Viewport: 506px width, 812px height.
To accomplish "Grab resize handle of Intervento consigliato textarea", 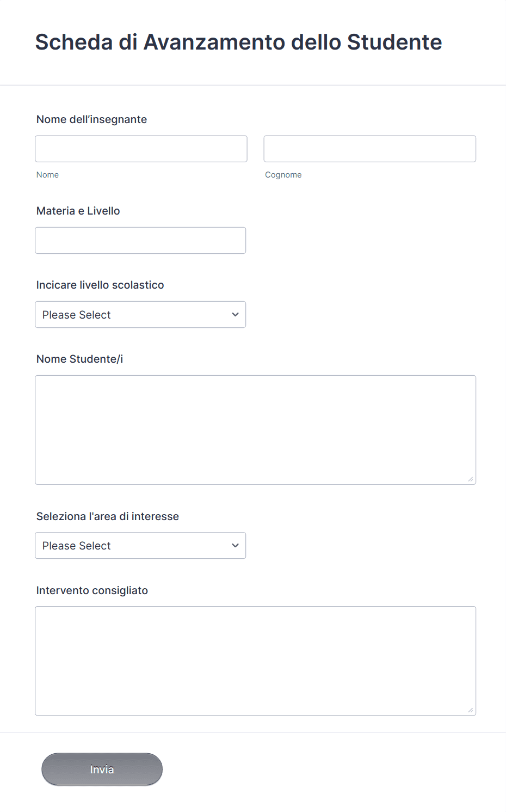I will coord(471,710).
